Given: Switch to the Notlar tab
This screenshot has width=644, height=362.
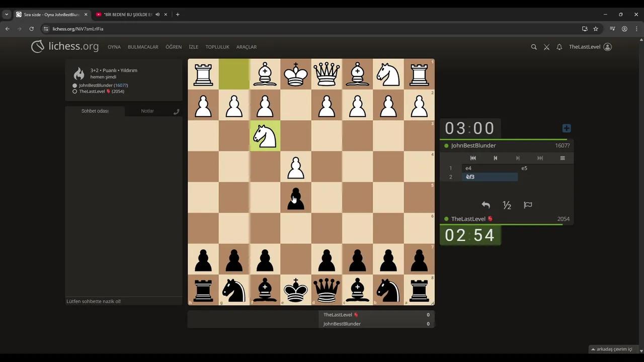Looking at the screenshot, I should (147, 111).
